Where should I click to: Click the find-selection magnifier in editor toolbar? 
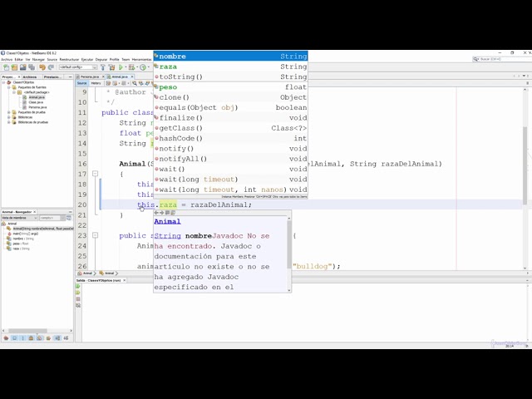(135, 83)
